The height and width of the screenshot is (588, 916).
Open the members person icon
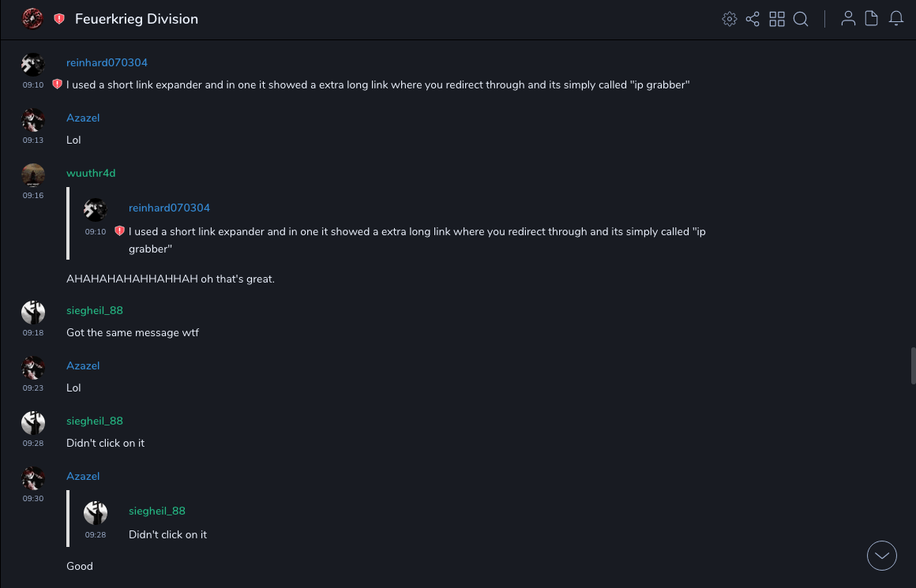pyautogui.click(x=848, y=19)
